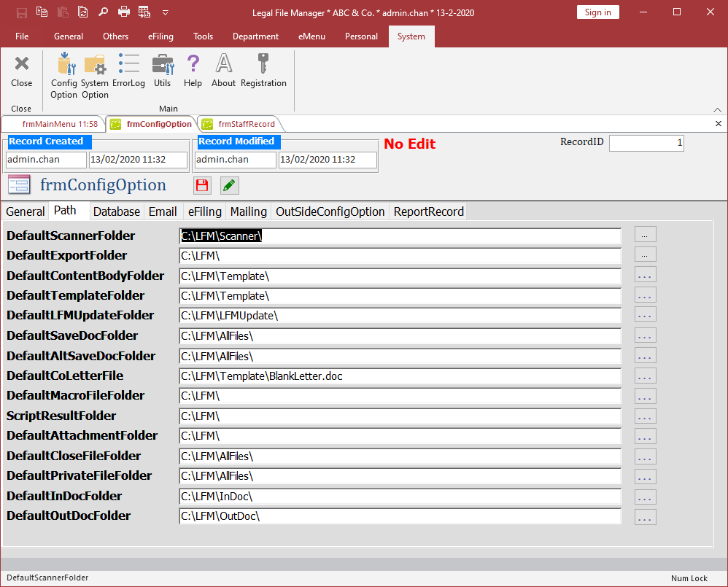Browse for the ScriptResultFolder path
The width and height of the screenshot is (728, 587).
(x=645, y=416)
